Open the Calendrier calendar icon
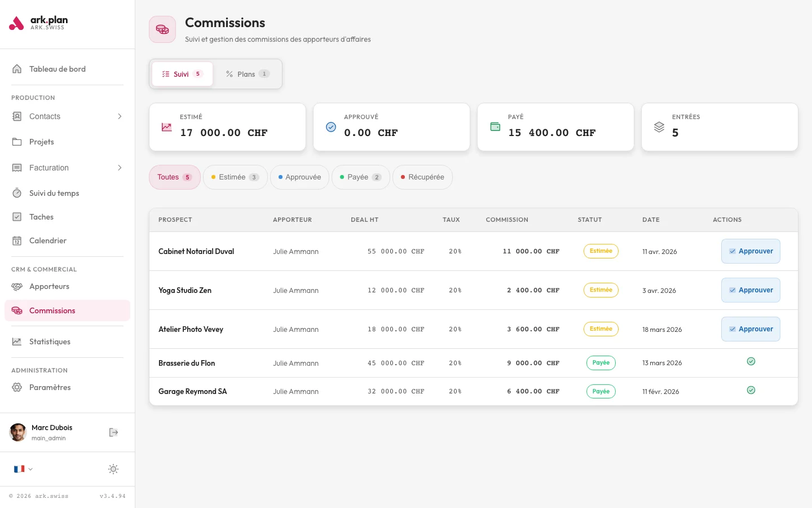 17,240
